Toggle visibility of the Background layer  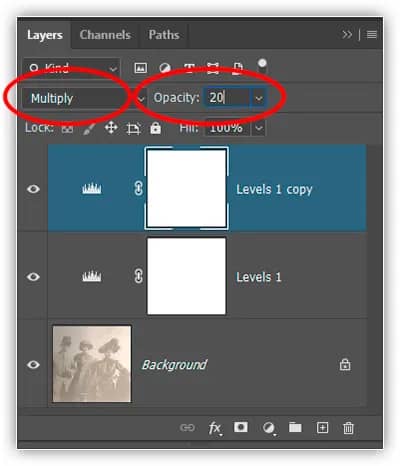[33, 365]
